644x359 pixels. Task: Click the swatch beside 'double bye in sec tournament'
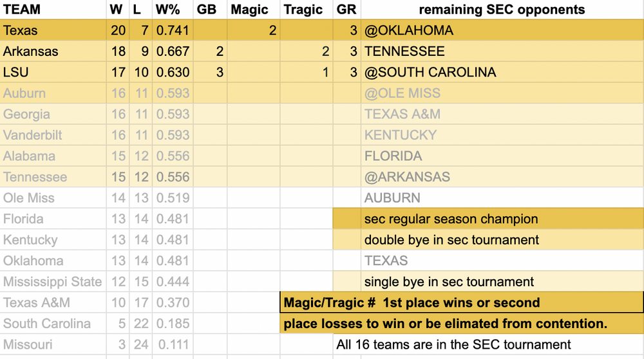(x=346, y=240)
